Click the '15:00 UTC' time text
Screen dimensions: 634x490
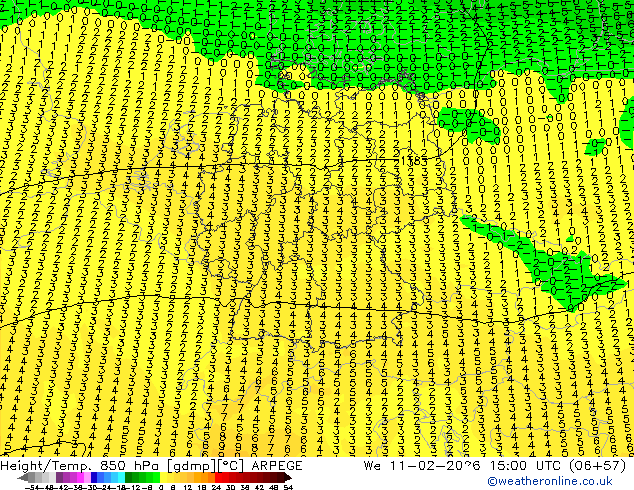pos(527,466)
